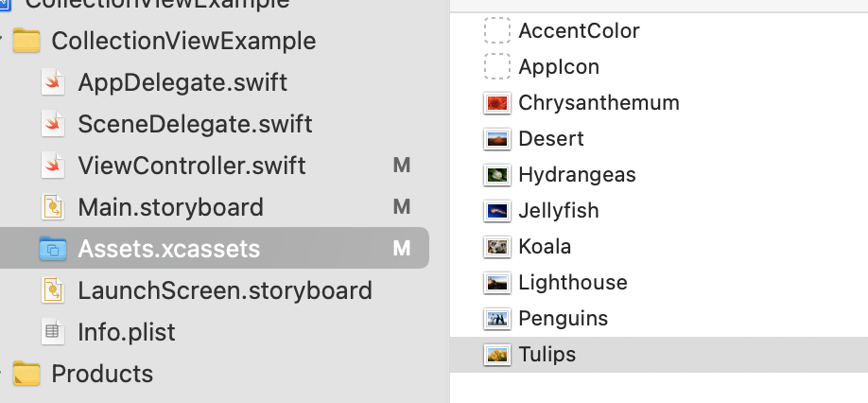This screenshot has width=868, height=403.
Task: Click the Main.storyboard file icon
Action: point(53,207)
